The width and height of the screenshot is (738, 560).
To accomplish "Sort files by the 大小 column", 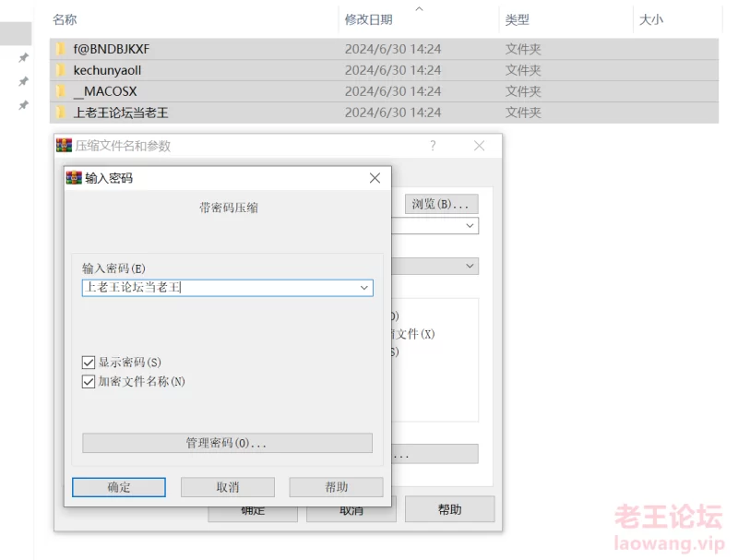I will click(x=651, y=19).
